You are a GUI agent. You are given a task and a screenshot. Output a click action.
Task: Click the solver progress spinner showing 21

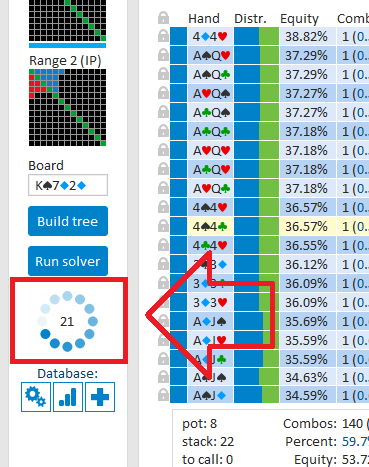[x=68, y=321]
